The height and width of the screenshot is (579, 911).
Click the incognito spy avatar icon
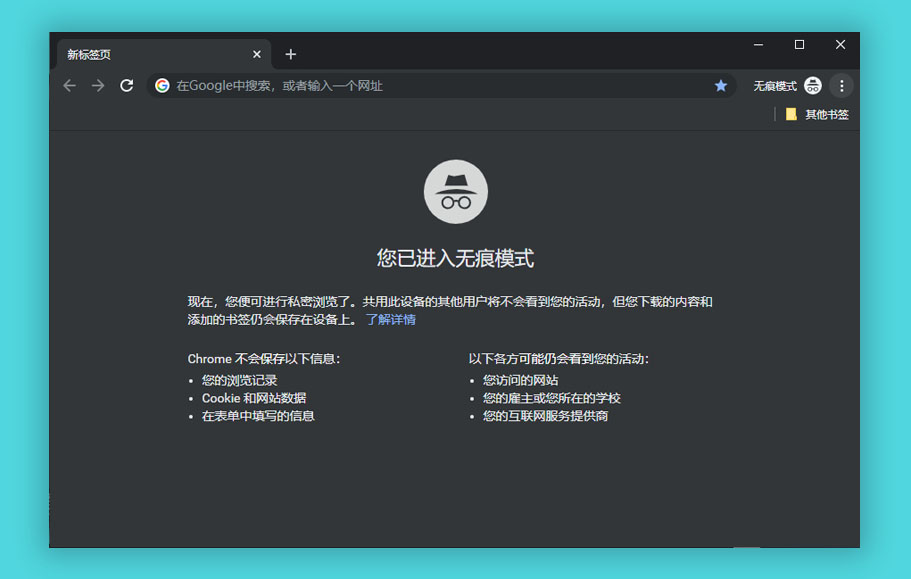coord(813,85)
